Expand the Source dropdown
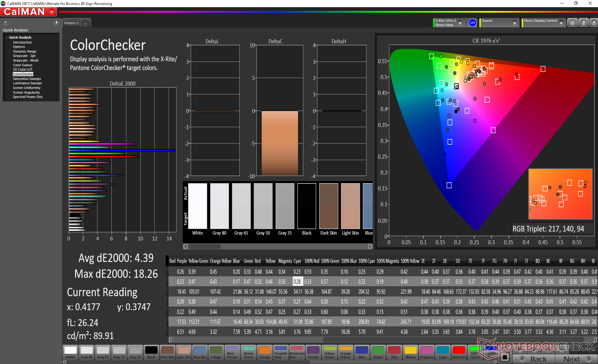The height and width of the screenshot is (364, 598). pyautogui.click(x=515, y=23)
